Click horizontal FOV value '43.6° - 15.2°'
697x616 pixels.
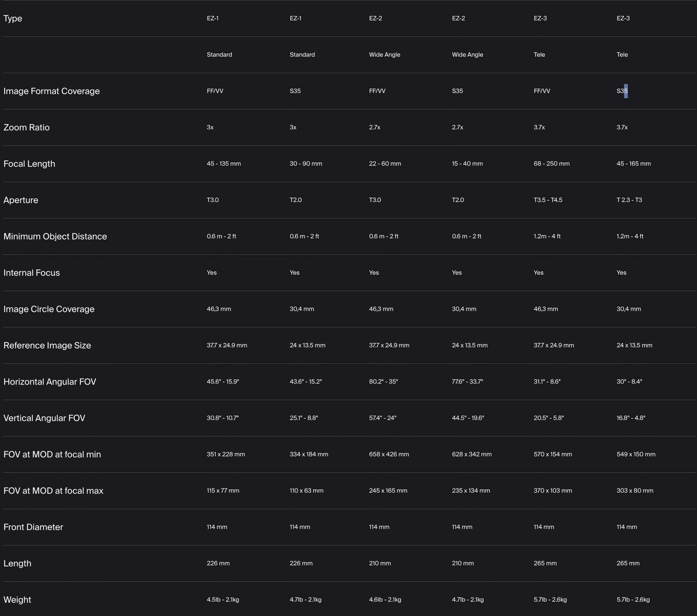pyautogui.click(x=305, y=382)
